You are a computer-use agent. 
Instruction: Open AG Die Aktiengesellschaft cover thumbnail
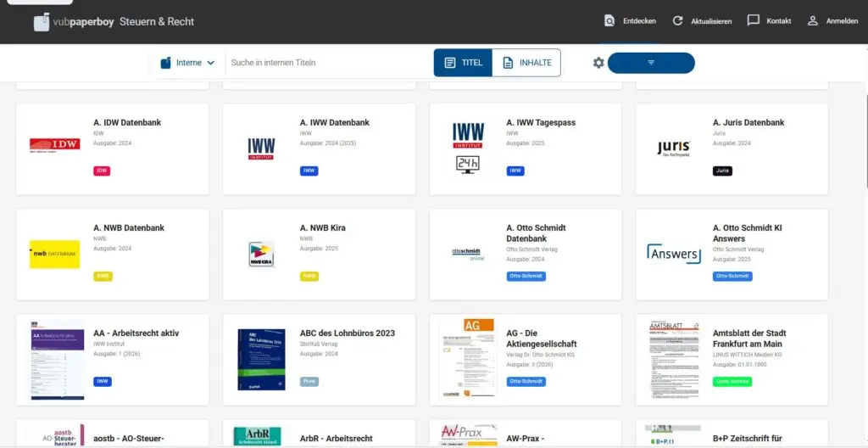pos(467,359)
